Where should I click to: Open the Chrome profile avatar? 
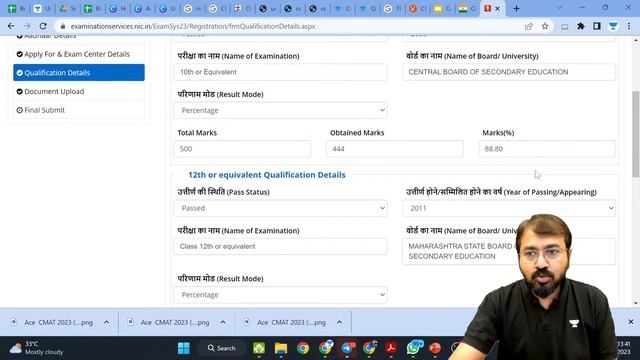613,26
